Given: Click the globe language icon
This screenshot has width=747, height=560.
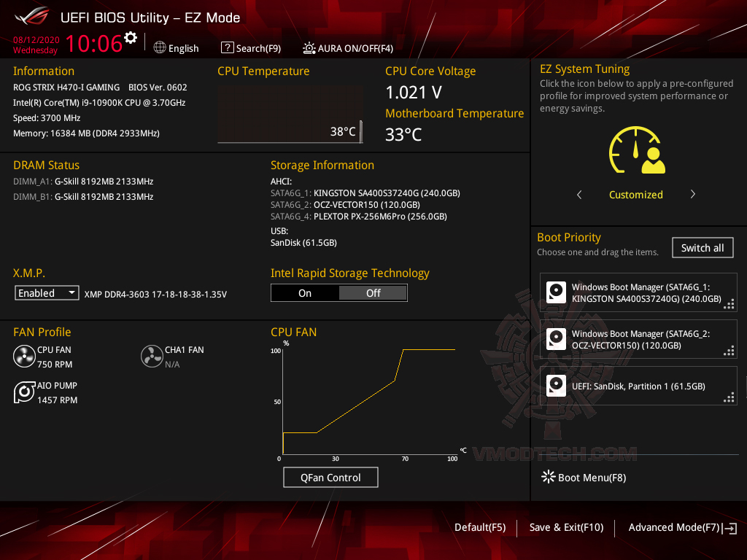Looking at the screenshot, I should (x=160, y=47).
